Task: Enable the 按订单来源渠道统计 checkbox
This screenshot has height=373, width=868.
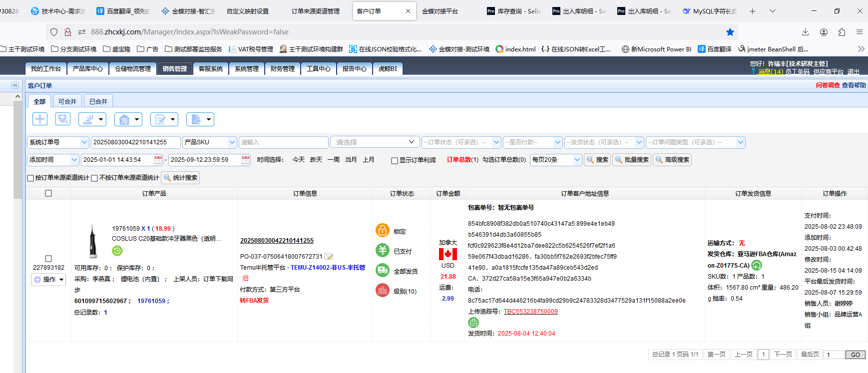Action: (30, 178)
